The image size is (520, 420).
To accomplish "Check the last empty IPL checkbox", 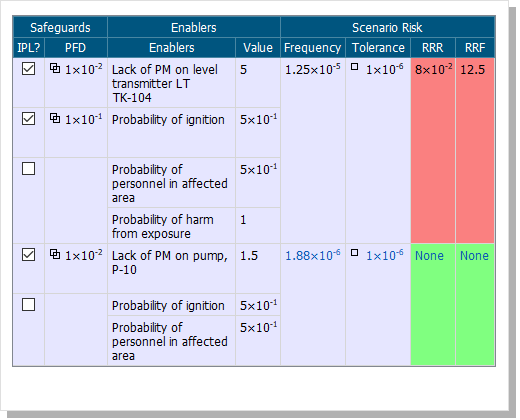I will [x=28, y=305].
